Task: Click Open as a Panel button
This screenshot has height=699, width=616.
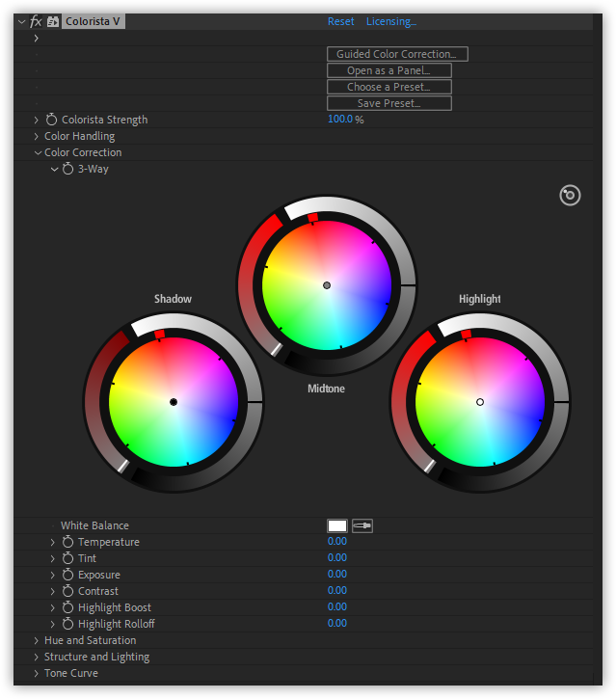Action: point(389,70)
